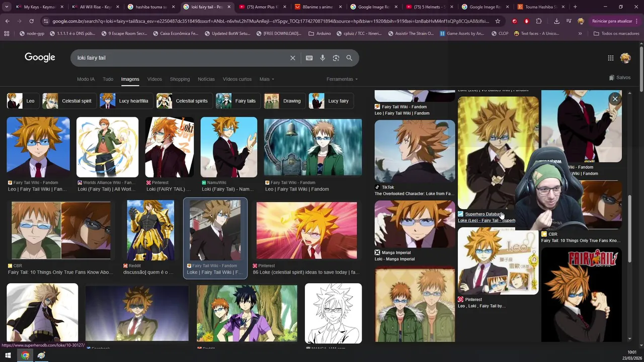This screenshot has height=362, width=644.
Task: Open the Google account avatar menu
Action: coord(625,58)
